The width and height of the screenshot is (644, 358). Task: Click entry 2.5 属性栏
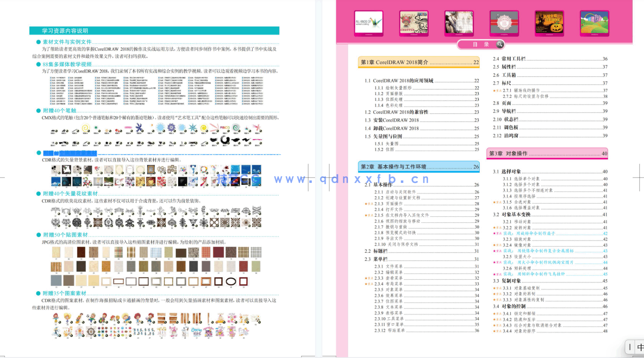(x=550, y=67)
